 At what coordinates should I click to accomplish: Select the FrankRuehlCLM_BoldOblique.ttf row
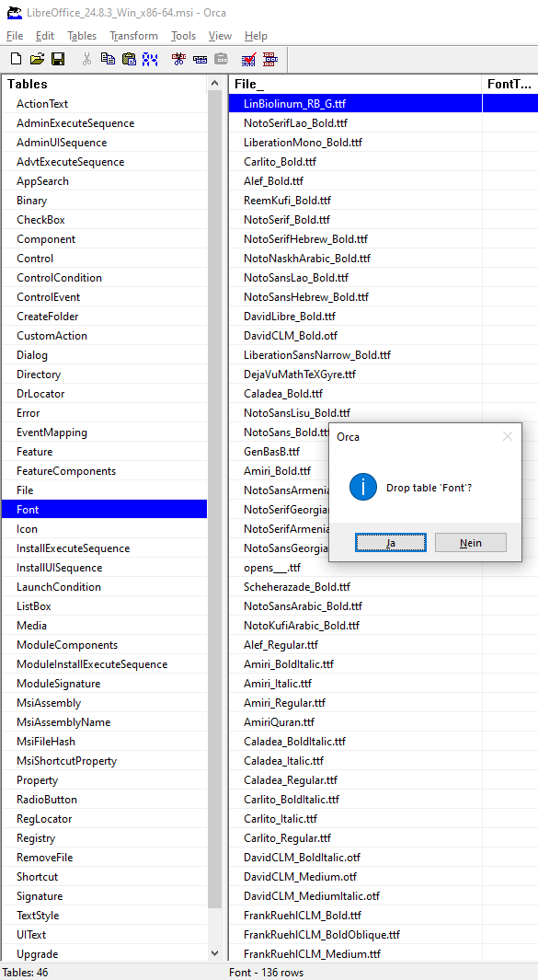coord(383,935)
